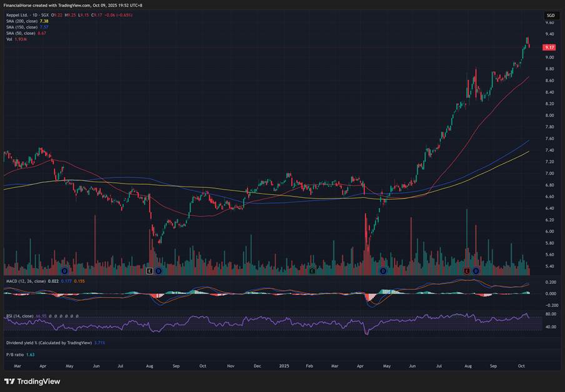The height and width of the screenshot is (392, 565).
Task: Click the D dividend marker near late April 2025
Action: 383,271
